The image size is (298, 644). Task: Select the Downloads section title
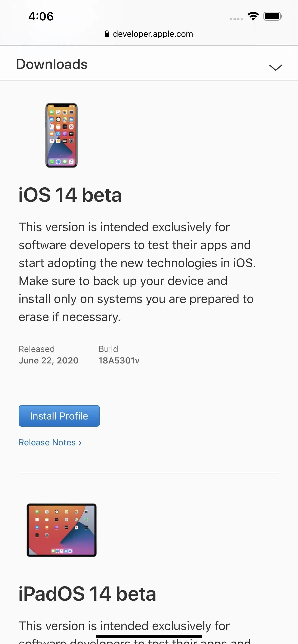click(52, 64)
